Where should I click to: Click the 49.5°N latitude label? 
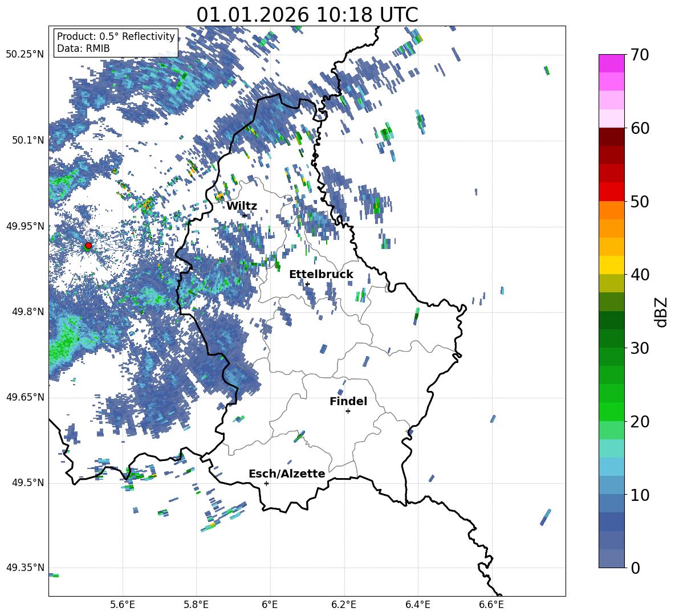29,483
